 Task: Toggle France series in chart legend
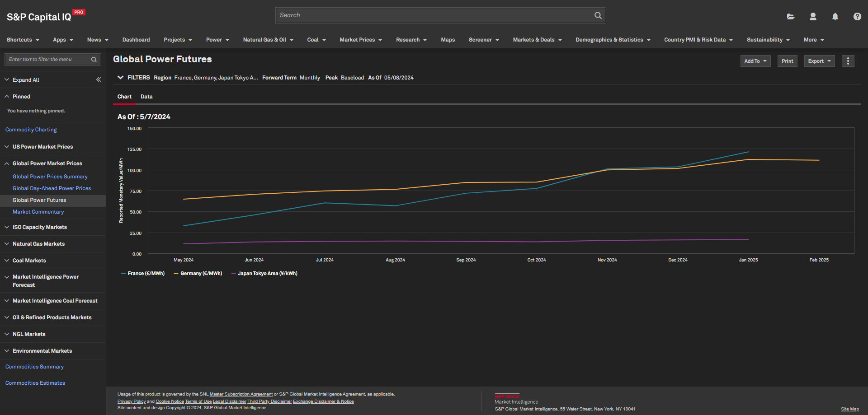click(143, 274)
